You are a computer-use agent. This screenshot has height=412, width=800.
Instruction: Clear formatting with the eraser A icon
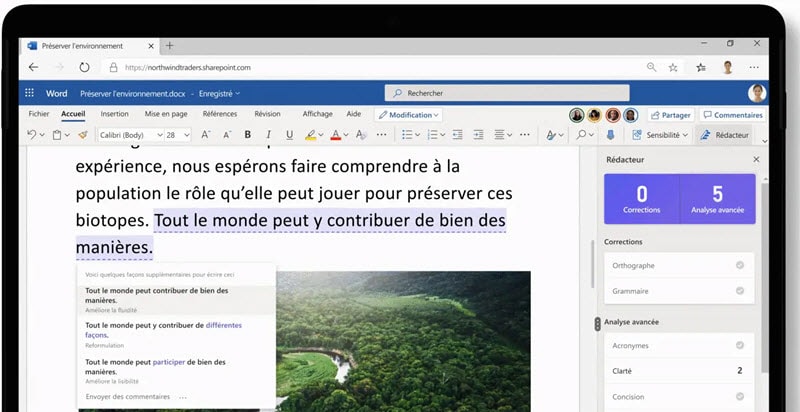361,135
